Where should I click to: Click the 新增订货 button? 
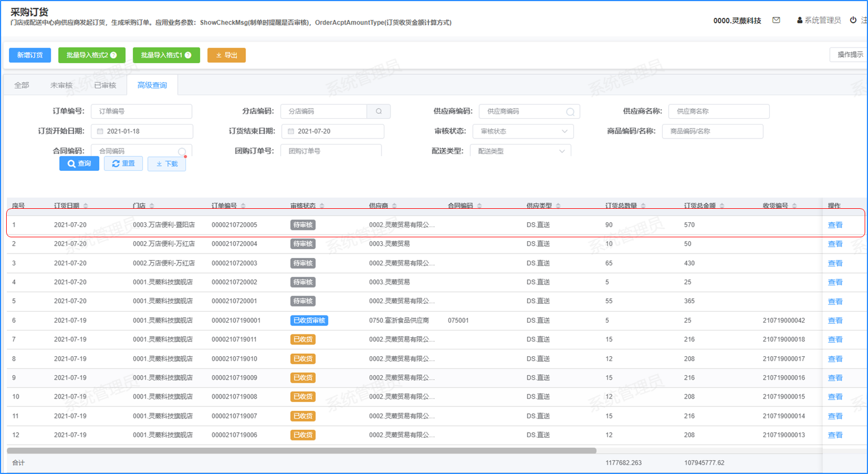(30, 55)
